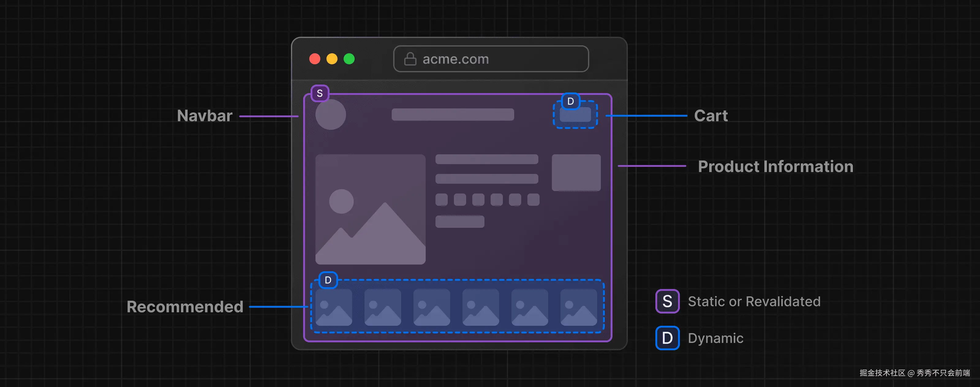Screen dimensions: 980x387
Task: Click the first small square option swatch
Action: tap(441, 200)
